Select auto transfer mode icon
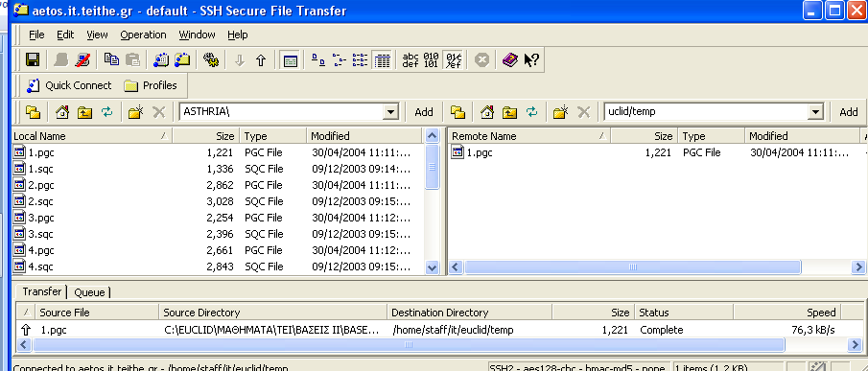868x371 pixels. click(454, 60)
